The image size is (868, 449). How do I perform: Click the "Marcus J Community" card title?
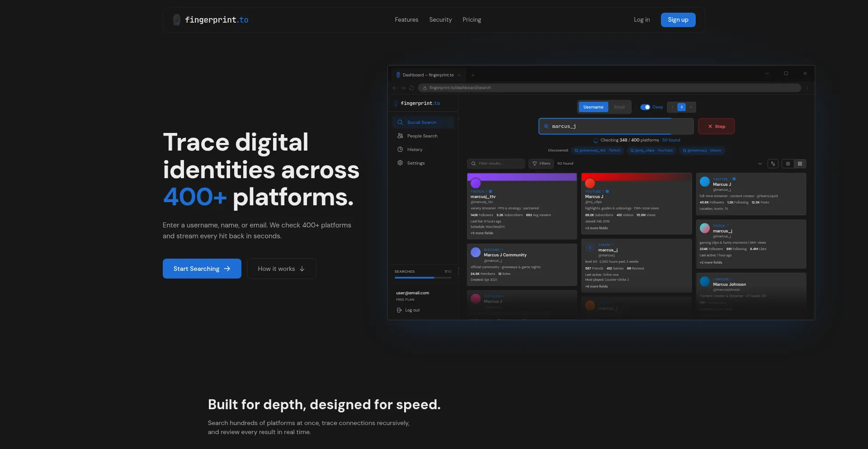tap(505, 255)
